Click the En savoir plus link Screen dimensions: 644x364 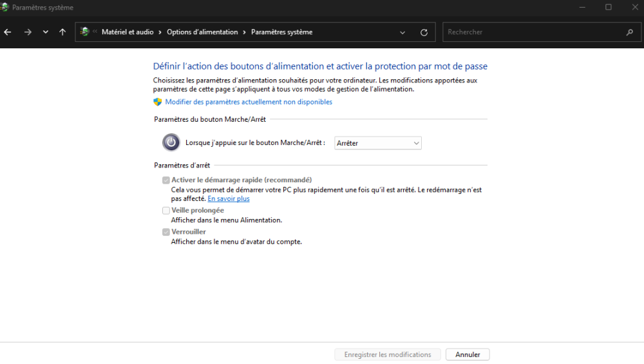pyautogui.click(x=229, y=199)
